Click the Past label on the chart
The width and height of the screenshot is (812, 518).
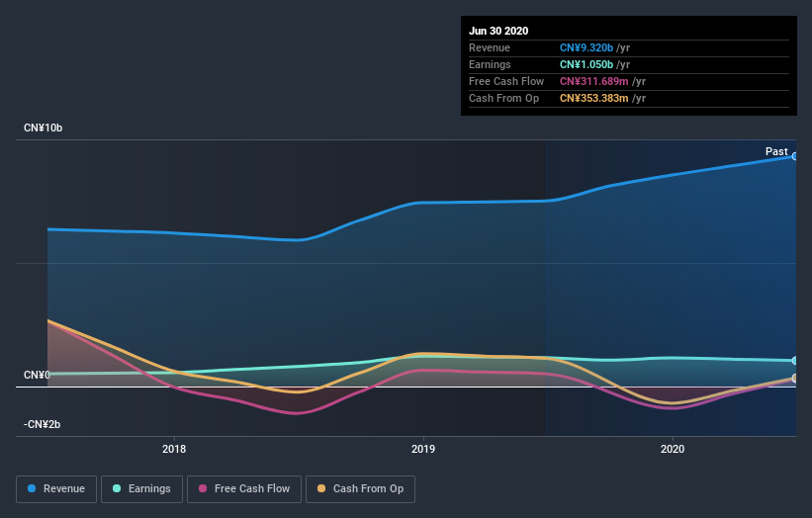click(x=776, y=151)
